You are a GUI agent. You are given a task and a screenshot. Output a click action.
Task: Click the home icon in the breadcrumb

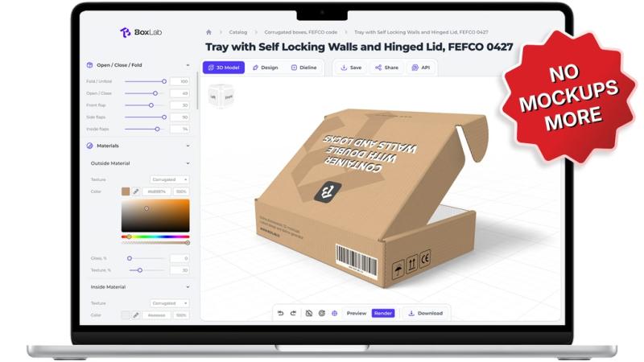tap(208, 32)
